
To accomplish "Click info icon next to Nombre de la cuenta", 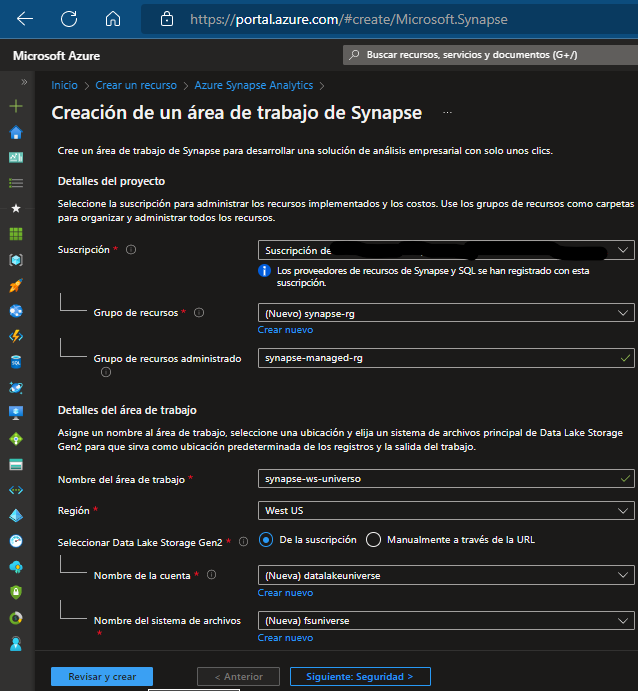I will click(211, 575).
